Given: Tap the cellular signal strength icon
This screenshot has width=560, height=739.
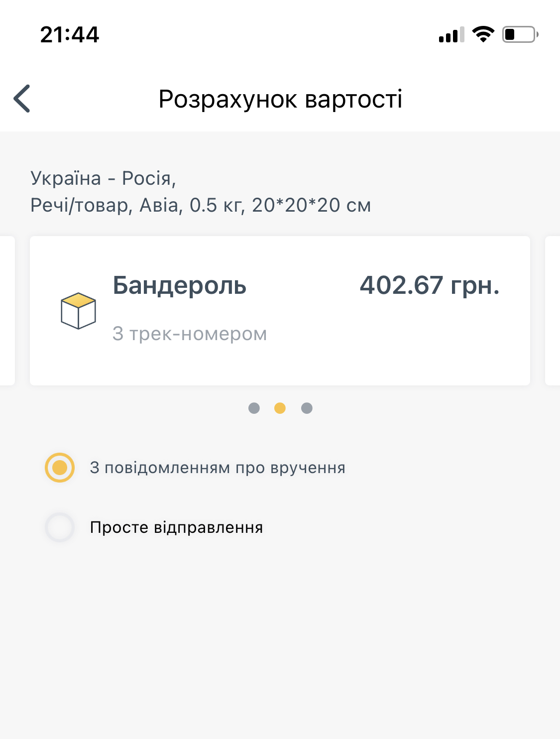Looking at the screenshot, I should coord(451,35).
